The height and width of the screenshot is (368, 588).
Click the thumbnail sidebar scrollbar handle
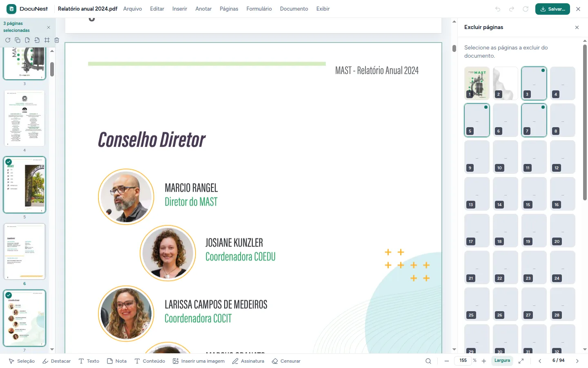(52, 69)
